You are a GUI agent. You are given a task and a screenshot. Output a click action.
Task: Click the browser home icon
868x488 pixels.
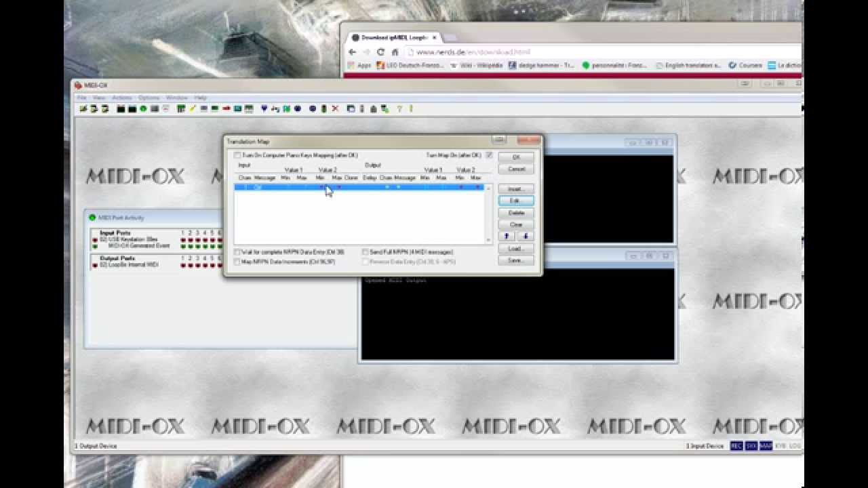395,52
